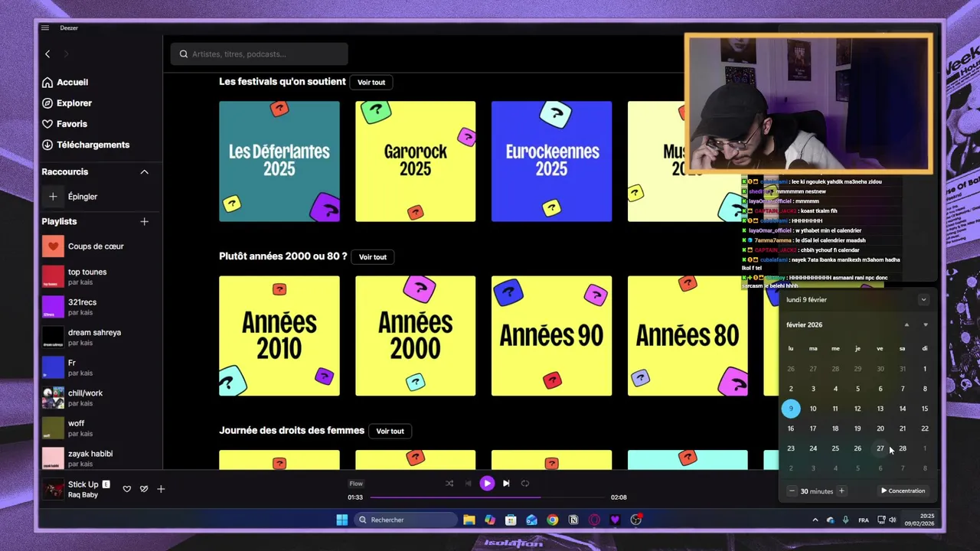The width and height of the screenshot is (980, 551).
Task: Open Notion from the taskbar
Action: (x=573, y=520)
